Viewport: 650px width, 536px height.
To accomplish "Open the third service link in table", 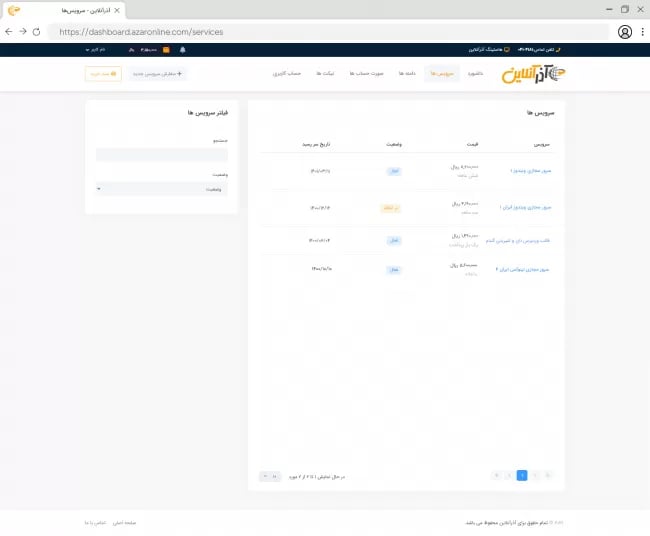I will click(518, 240).
